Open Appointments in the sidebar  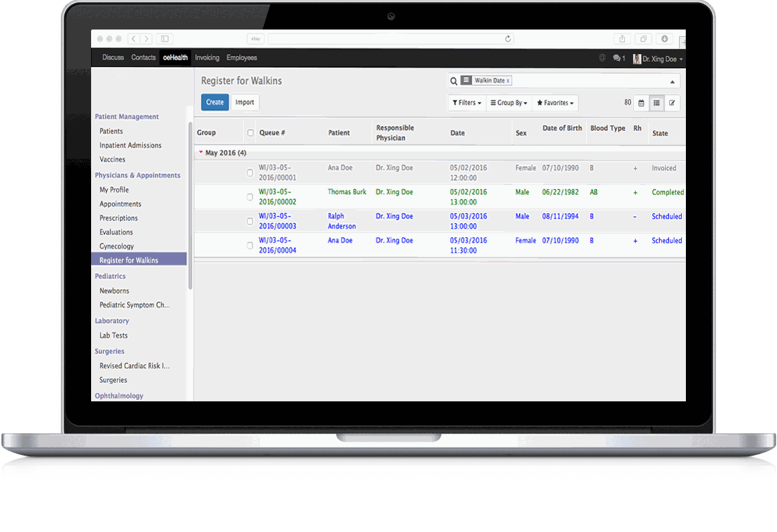pos(121,204)
